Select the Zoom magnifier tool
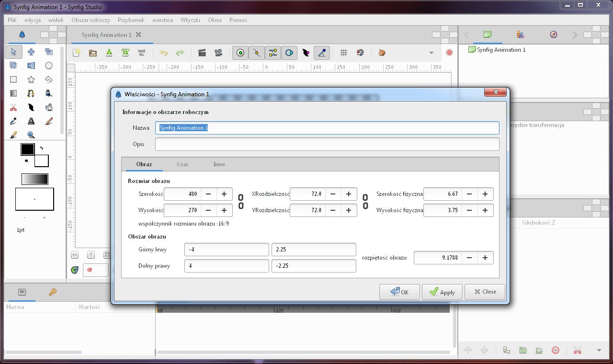Image resolution: width=613 pixels, height=364 pixels. click(x=31, y=135)
